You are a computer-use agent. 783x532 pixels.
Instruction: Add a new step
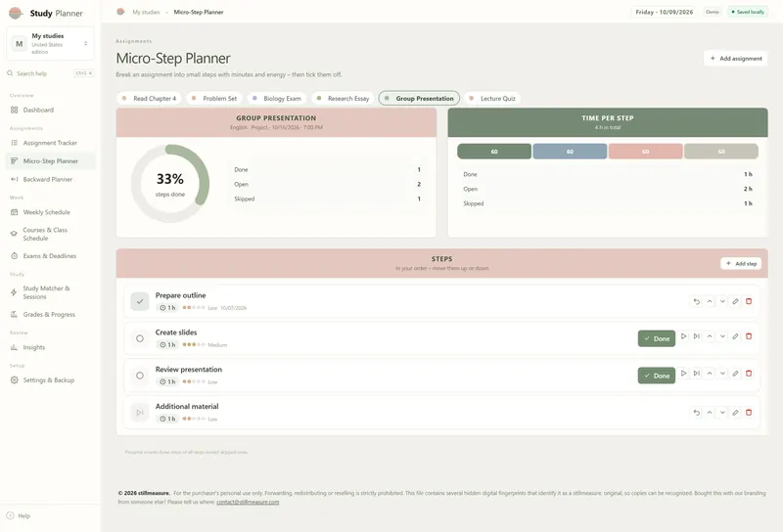(741, 263)
